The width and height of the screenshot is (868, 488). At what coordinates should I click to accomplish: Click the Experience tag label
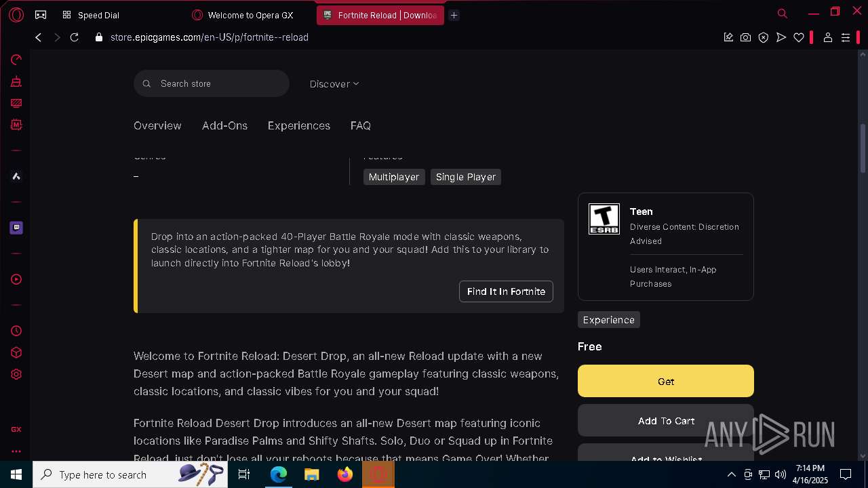(x=609, y=320)
